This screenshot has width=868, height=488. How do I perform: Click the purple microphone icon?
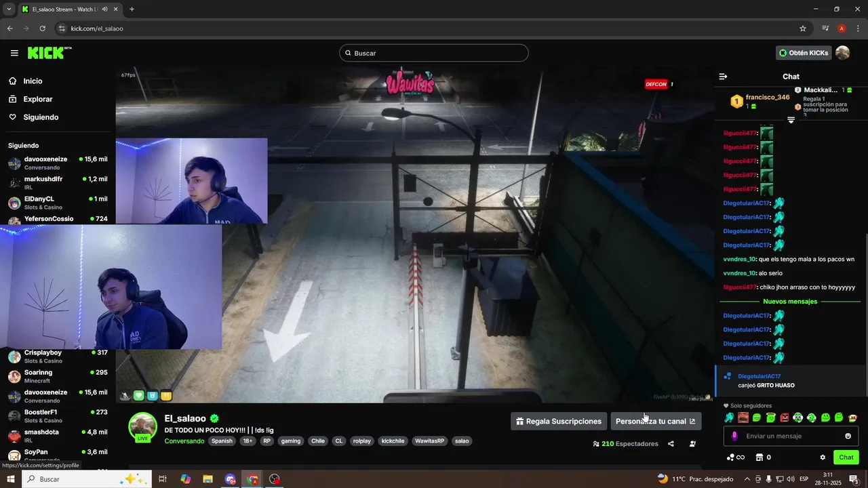click(734, 436)
